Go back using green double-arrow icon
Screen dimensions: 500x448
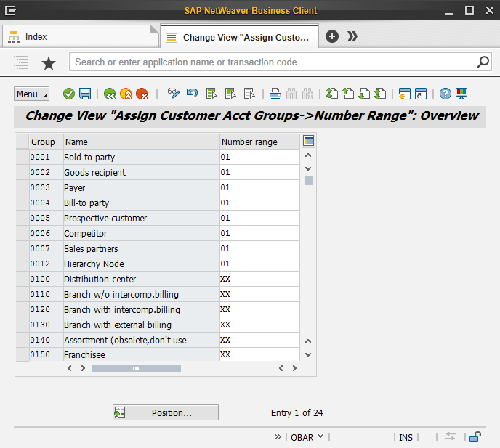[x=110, y=94]
